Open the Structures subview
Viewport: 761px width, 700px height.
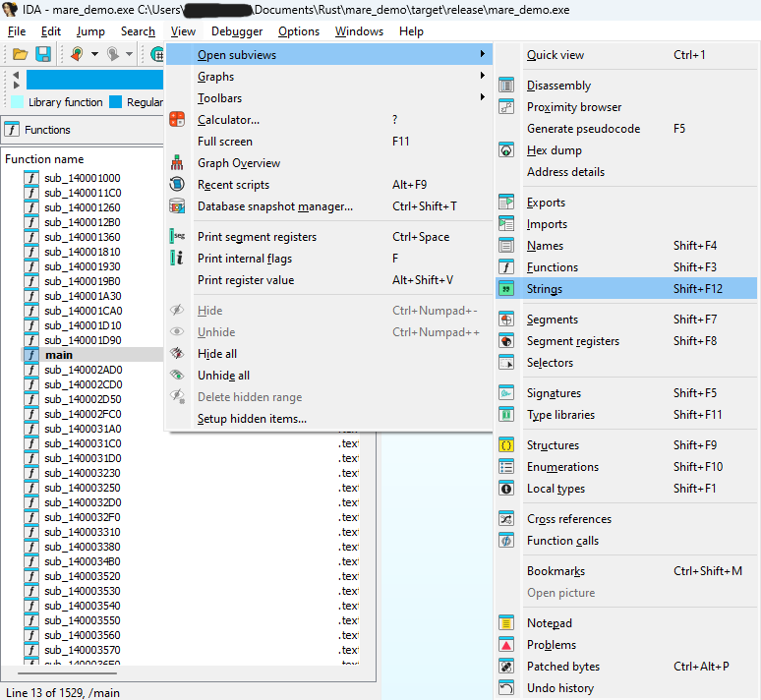[x=553, y=445]
